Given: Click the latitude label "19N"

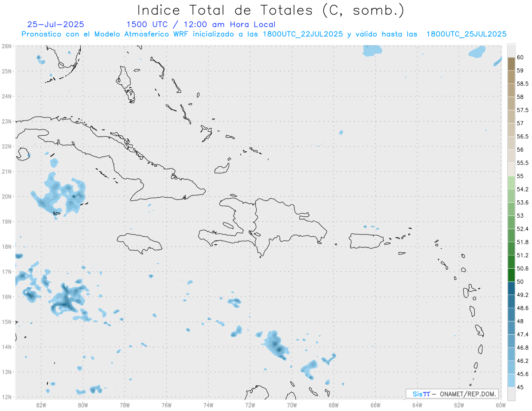Looking at the screenshot, I should coord(6,222).
